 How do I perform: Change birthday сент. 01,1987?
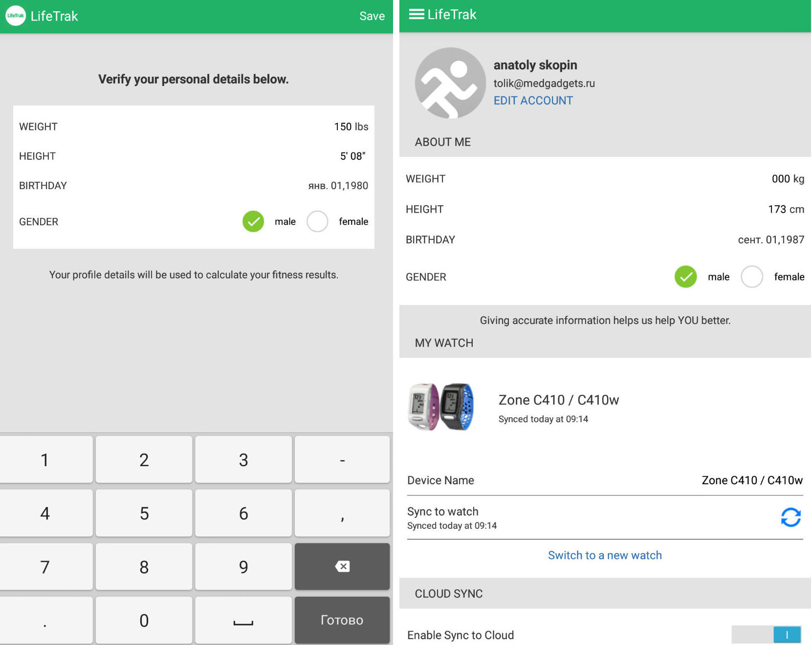pyautogui.click(x=771, y=239)
